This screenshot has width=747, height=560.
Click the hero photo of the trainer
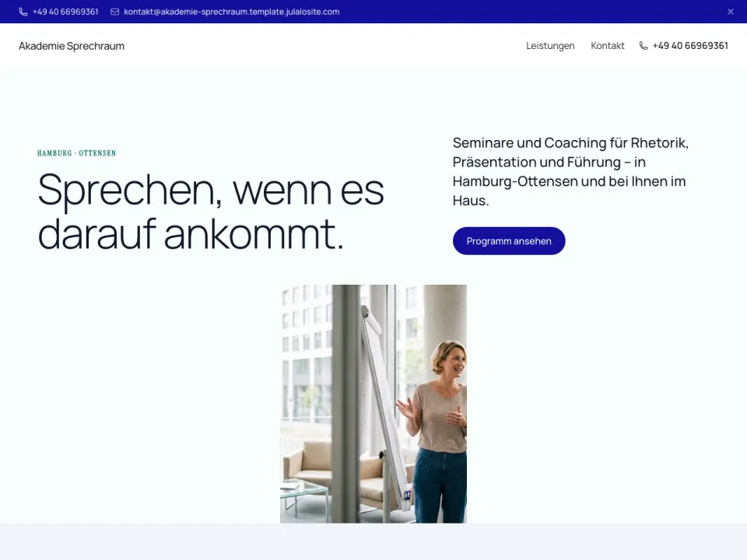[x=373, y=404]
